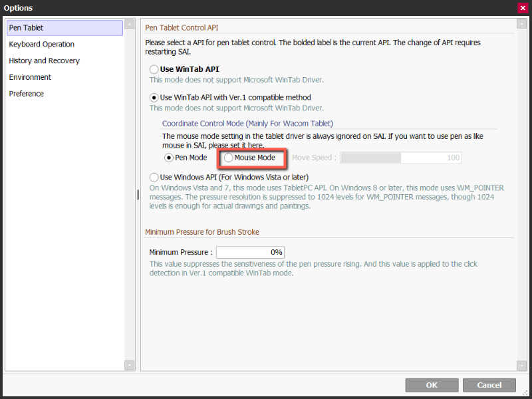Dismiss dialog with the Cancel button
The height and width of the screenshot is (399, 532).
click(489, 385)
